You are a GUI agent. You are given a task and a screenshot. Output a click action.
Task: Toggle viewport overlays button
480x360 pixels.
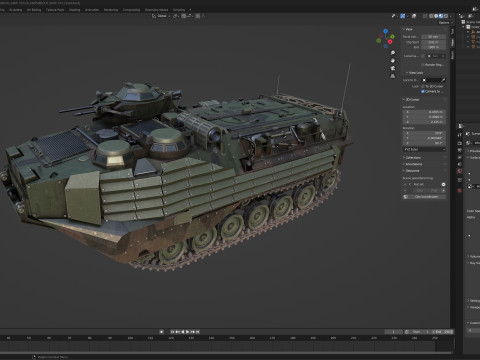pyautogui.click(x=414, y=16)
